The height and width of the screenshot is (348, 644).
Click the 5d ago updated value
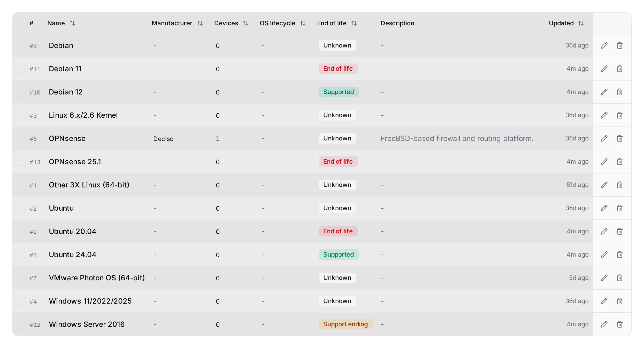click(x=579, y=278)
